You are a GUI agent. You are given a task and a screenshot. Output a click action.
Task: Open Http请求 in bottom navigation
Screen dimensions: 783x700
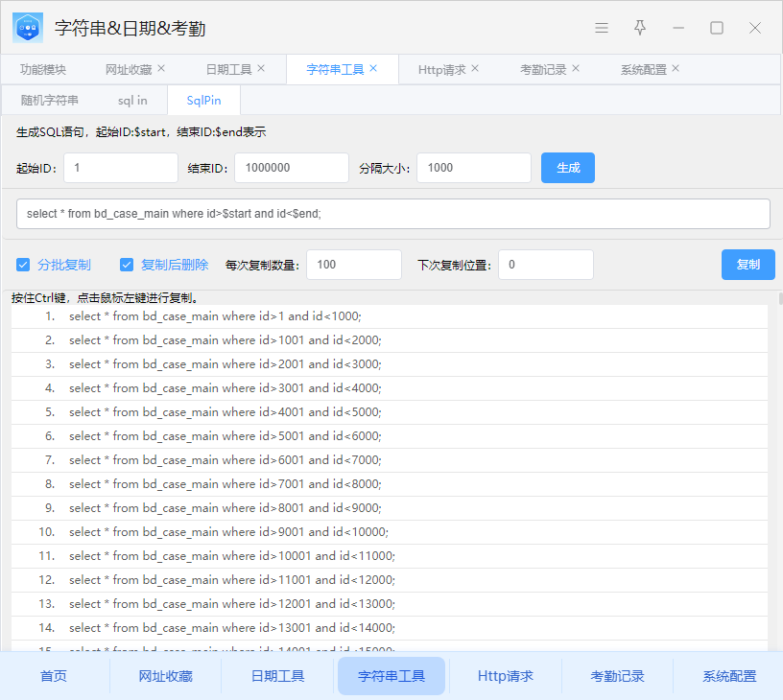pyautogui.click(x=506, y=676)
